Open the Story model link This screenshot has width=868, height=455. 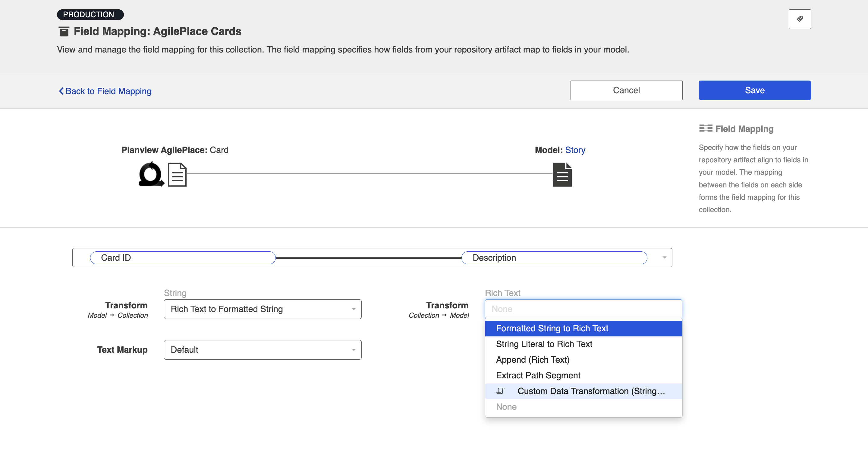[x=575, y=150]
